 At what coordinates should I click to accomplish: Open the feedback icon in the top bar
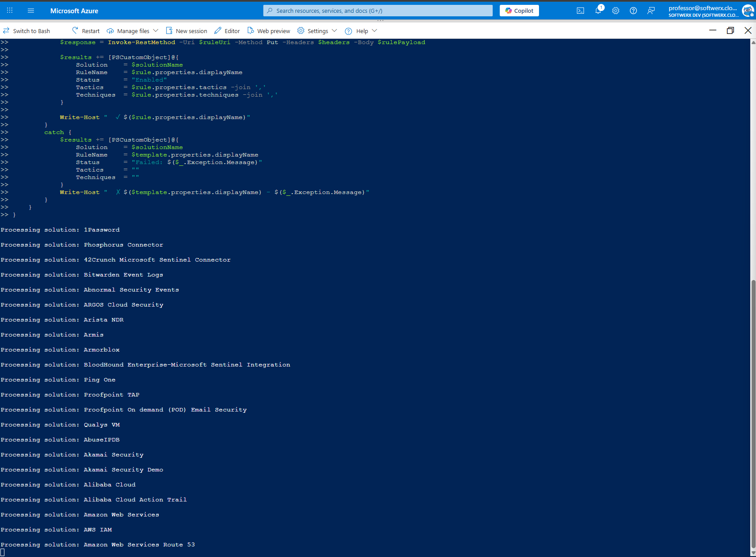tap(651, 11)
